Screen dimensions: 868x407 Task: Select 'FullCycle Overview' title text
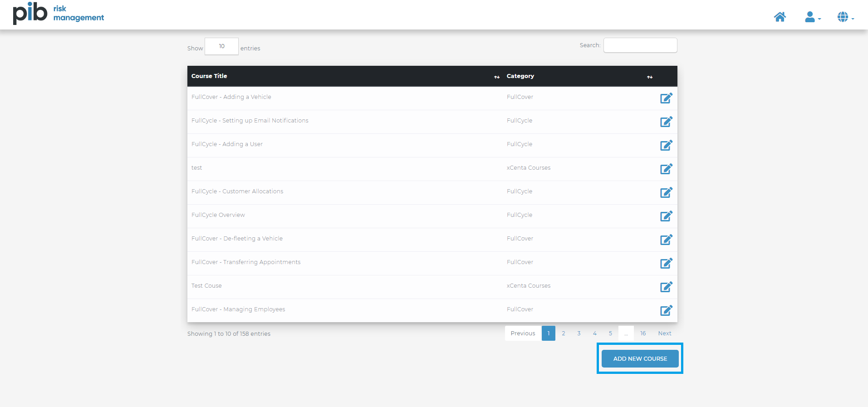tap(218, 215)
